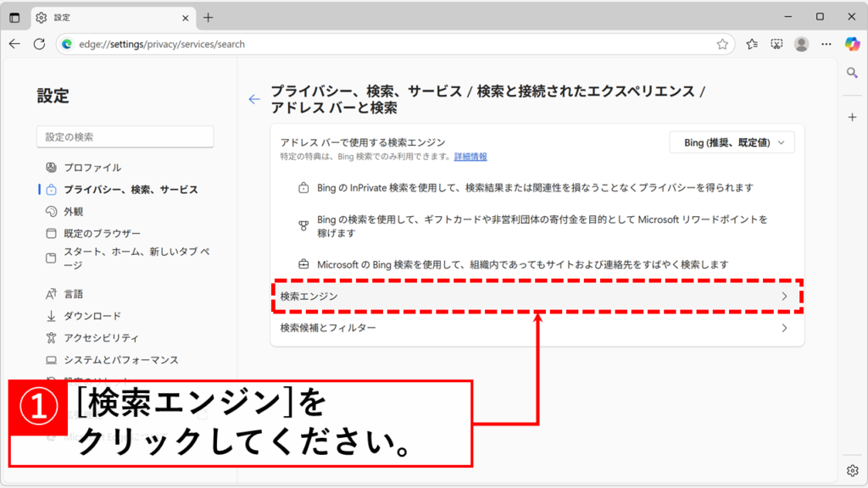Open the 検索エンジン row
868x488 pixels.
coord(537,297)
